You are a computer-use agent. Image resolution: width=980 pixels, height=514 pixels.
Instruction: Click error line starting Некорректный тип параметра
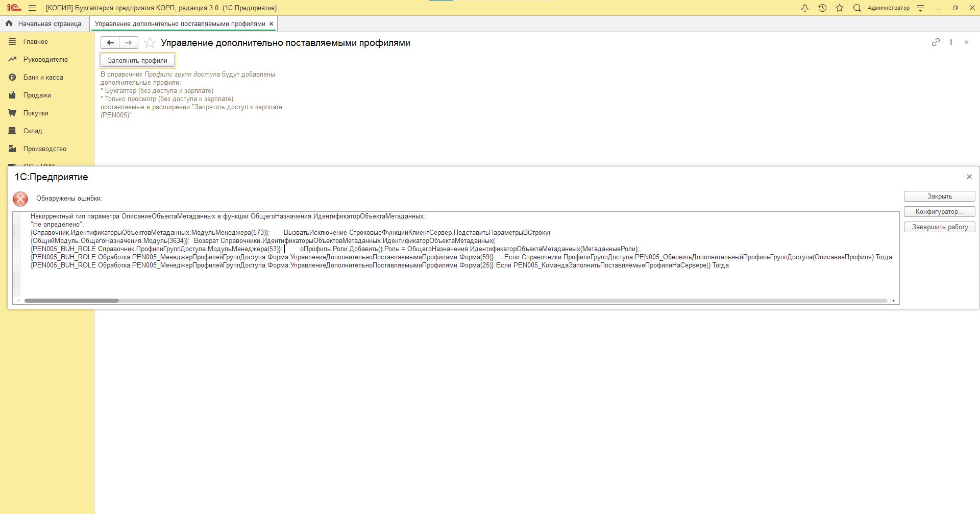[x=228, y=216]
